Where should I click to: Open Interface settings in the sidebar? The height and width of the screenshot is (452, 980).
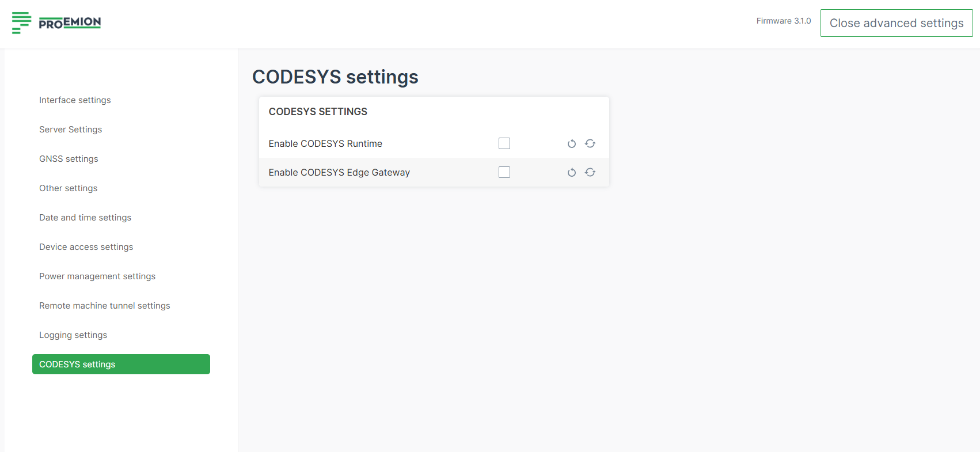point(75,100)
